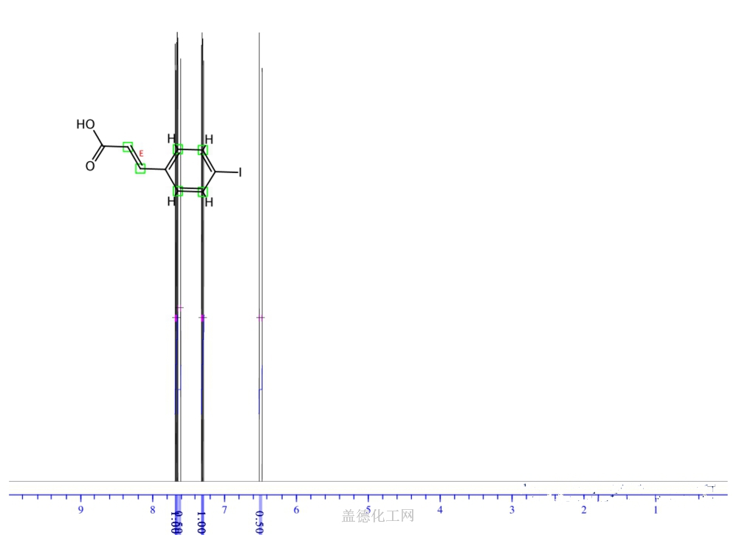This screenshot has width=756, height=535.
Task: Select the 0.50 integration label near 6.5 ppm
Action: [x=259, y=520]
